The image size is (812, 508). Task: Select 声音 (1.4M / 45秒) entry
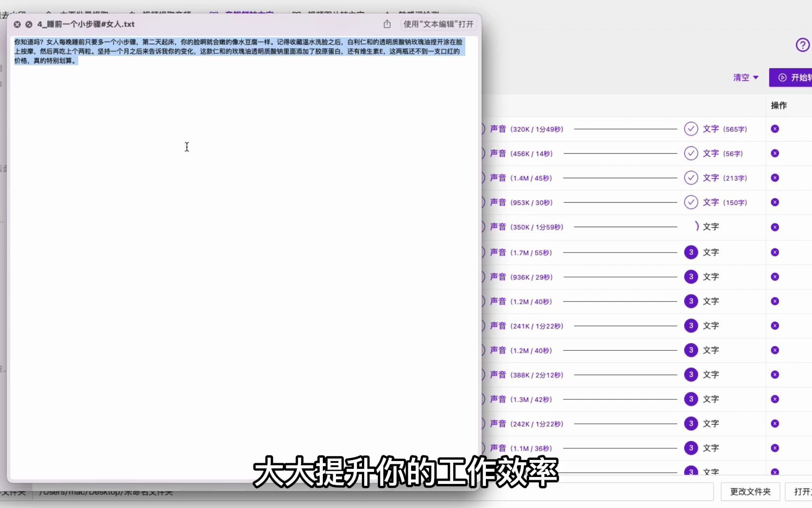[x=521, y=178]
